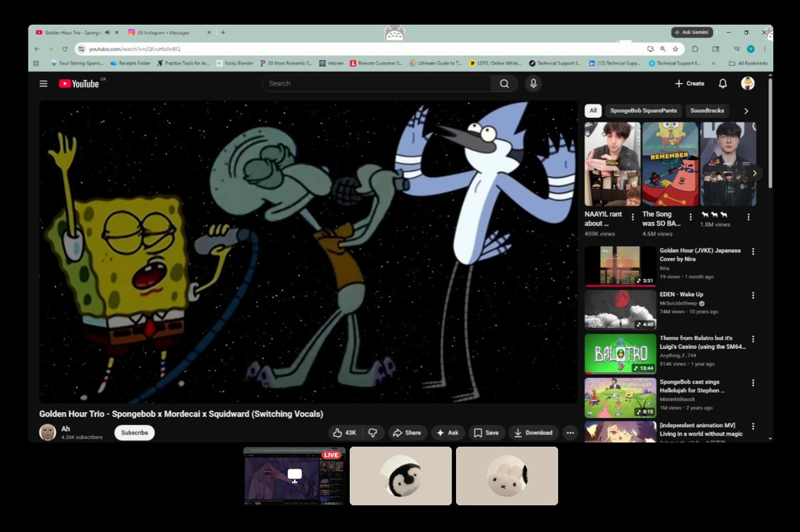
Task: Open options for EDEN - Wake Up
Action: click(753, 295)
